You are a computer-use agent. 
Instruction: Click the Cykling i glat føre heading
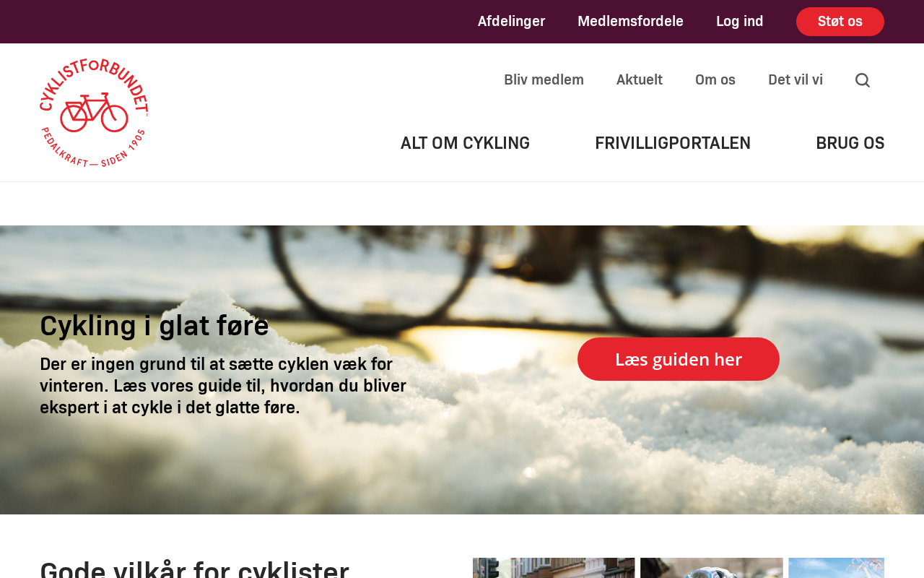154,325
